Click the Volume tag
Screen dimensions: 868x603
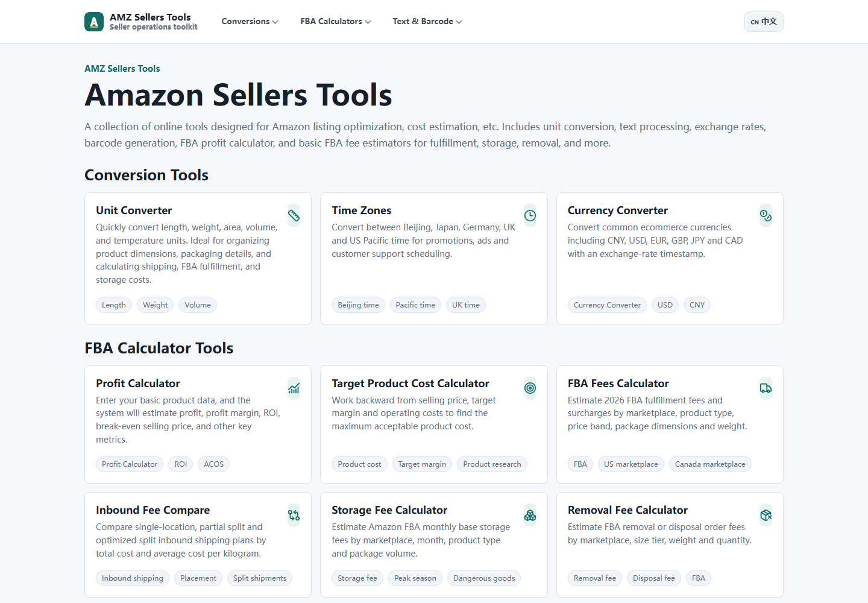(198, 305)
